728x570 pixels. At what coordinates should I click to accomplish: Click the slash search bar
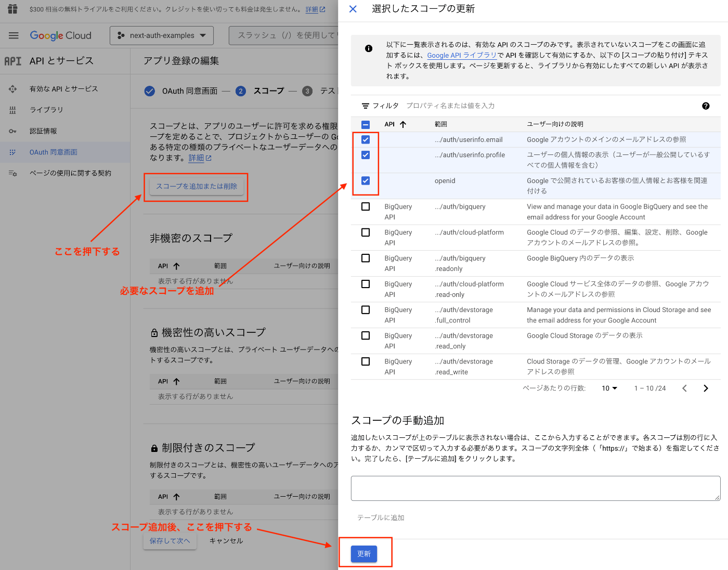283,35
